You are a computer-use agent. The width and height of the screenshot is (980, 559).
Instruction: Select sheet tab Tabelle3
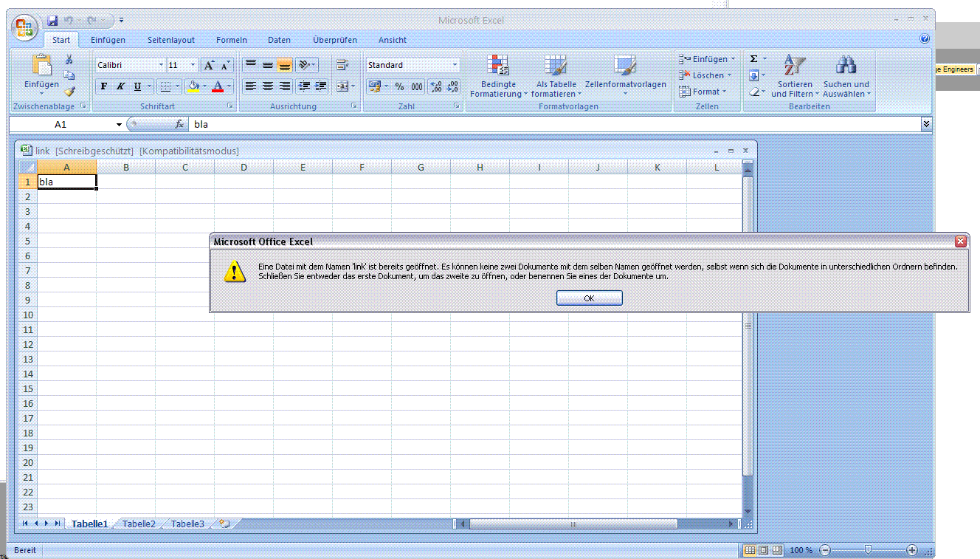tap(187, 524)
